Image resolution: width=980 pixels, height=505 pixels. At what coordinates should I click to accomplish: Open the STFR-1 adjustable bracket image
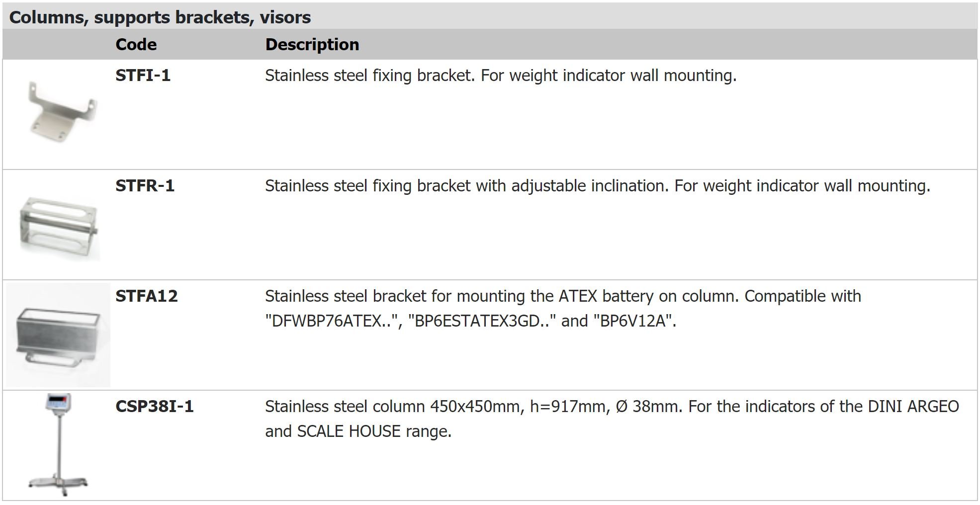tap(59, 228)
